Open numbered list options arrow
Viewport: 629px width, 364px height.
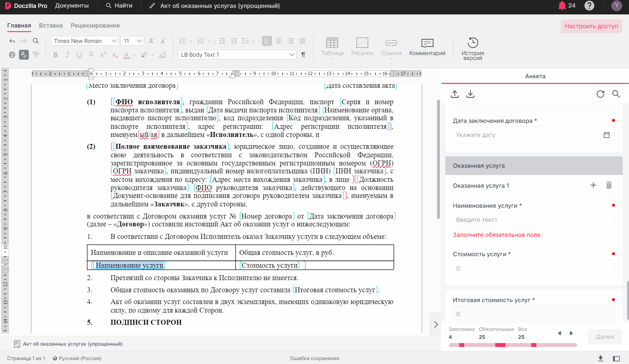(x=209, y=41)
